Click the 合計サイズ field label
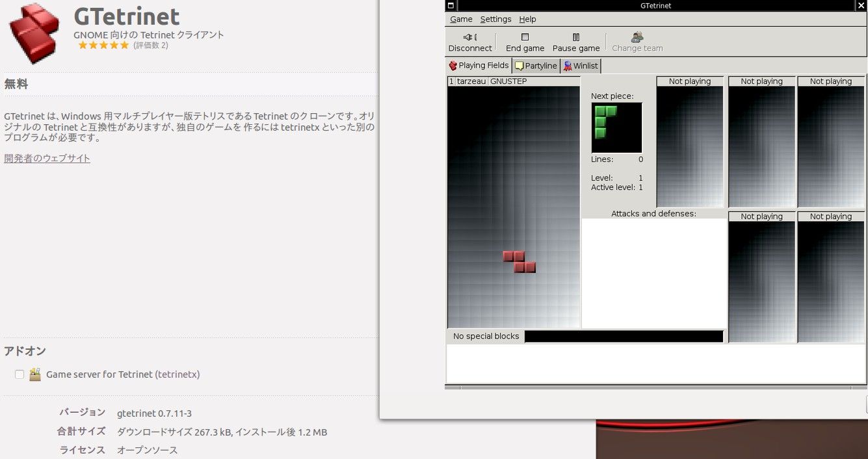The width and height of the screenshot is (868, 459). (81, 431)
